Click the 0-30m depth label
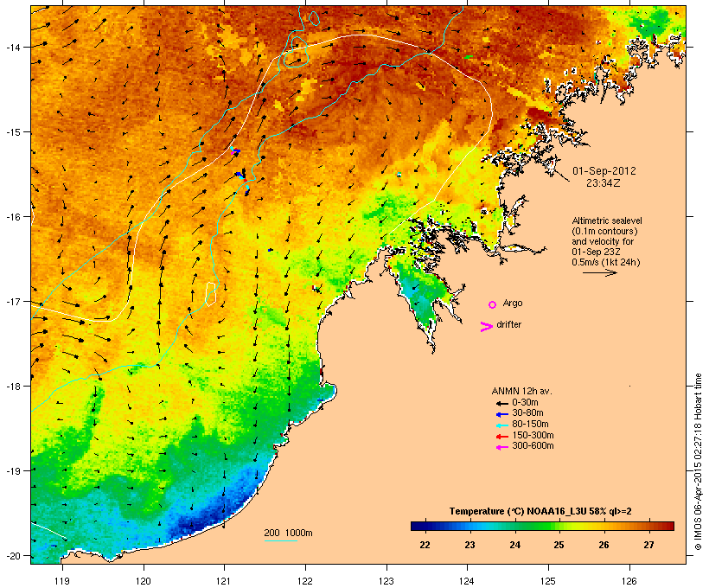This screenshot has height=588, width=709. [x=525, y=403]
